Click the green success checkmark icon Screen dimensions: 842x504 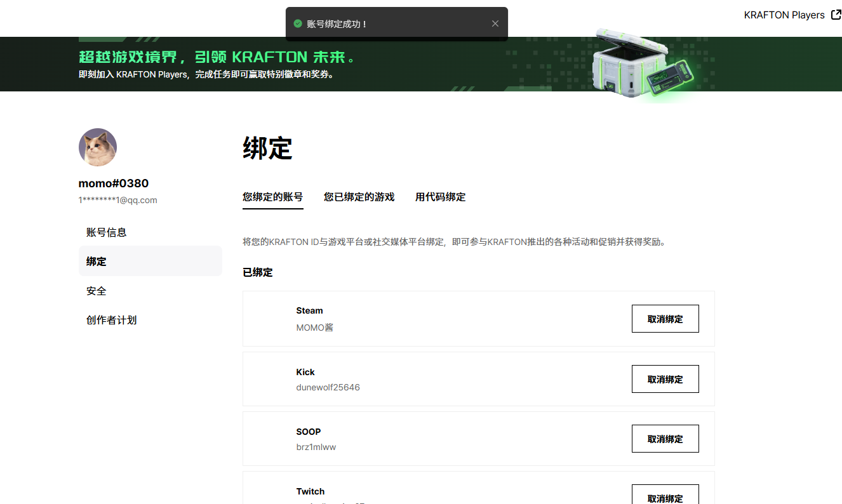298,23
